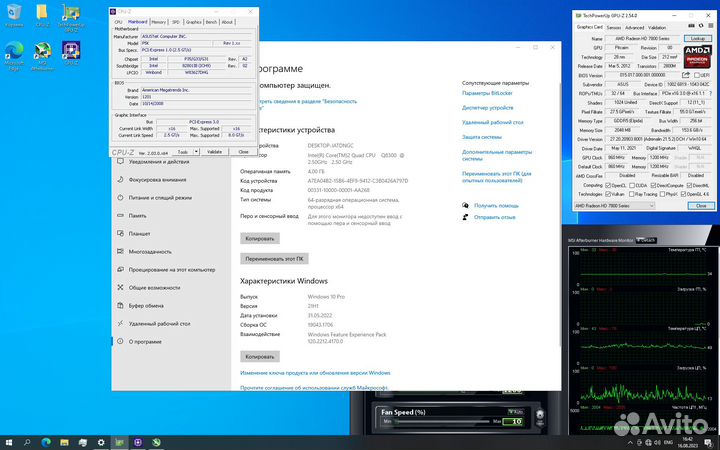Click the Tools button in CPU-Z
Viewport: 720px width, 450px height.
point(183,152)
